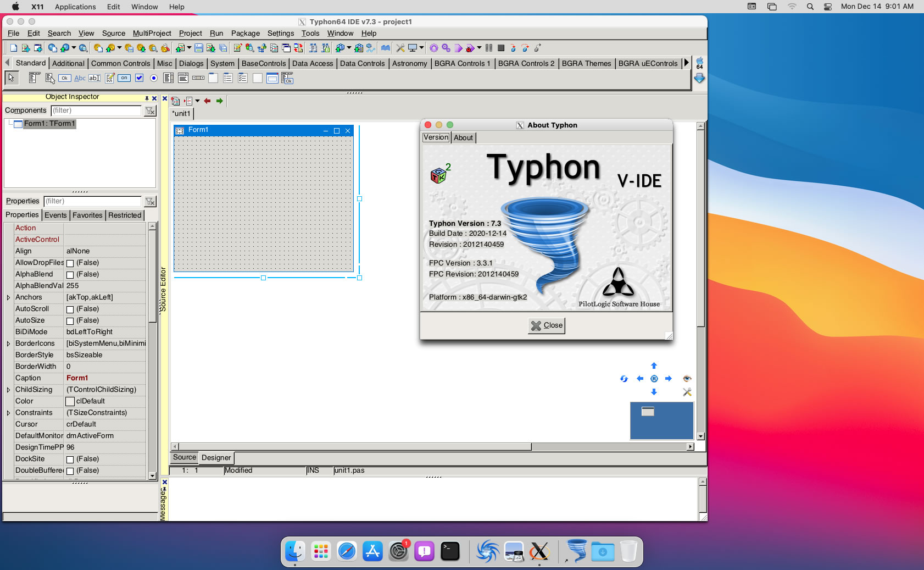Image resolution: width=924 pixels, height=570 pixels.
Task: Pick the TMainMenu component in Standard palette
Action: coord(34,78)
